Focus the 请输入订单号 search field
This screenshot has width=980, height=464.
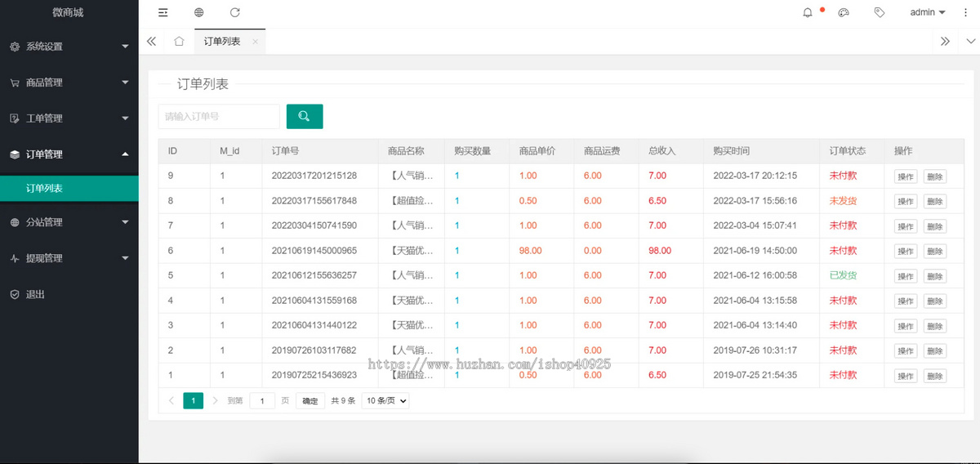click(219, 116)
